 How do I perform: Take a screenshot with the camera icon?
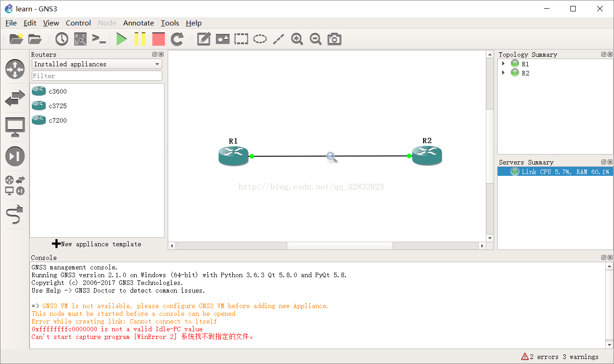[334, 39]
